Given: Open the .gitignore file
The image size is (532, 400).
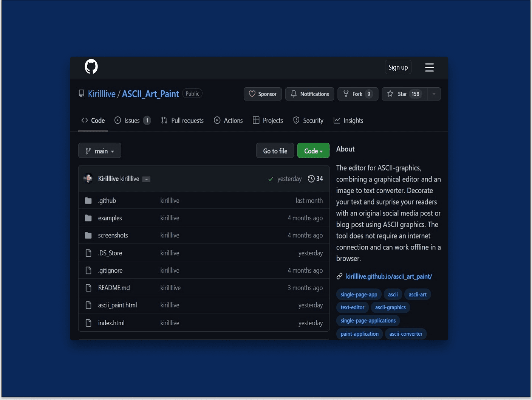Looking at the screenshot, I should click(110, 270).
